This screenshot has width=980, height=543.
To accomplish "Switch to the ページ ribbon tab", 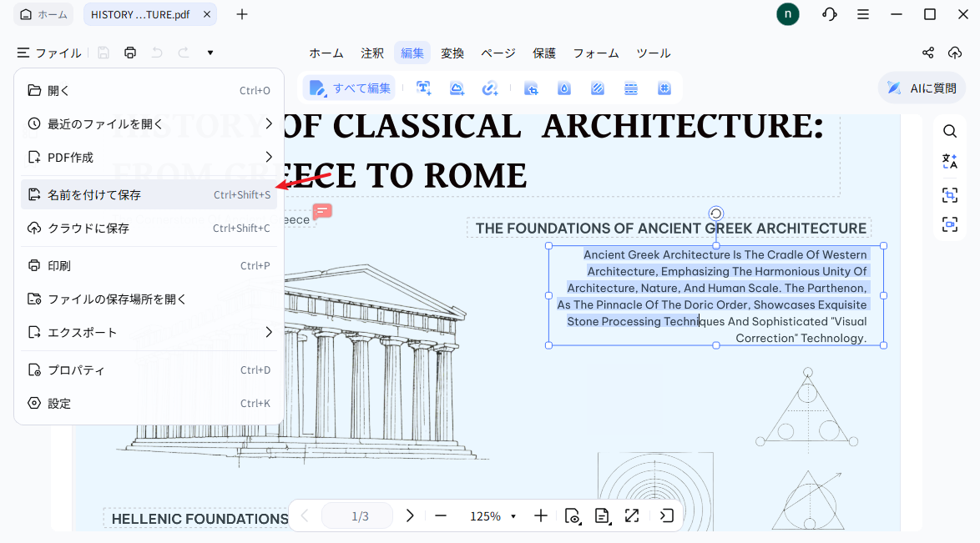I will [498, 53].
